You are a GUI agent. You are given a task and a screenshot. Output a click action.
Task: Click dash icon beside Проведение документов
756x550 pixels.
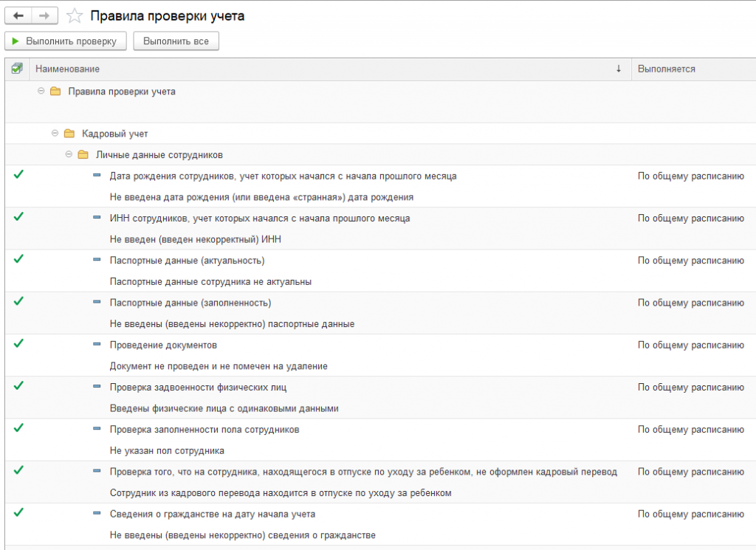pyautogui.click(x=97, y=344)
